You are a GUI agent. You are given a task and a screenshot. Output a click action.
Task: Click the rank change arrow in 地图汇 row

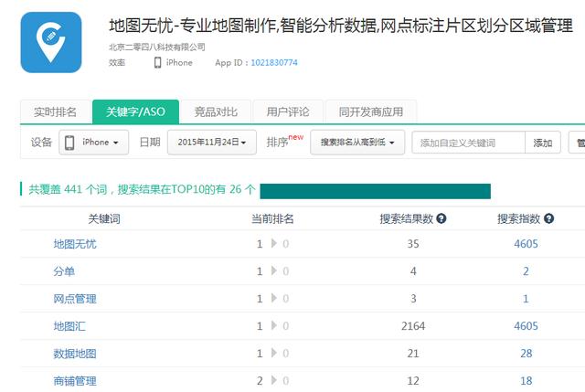pyautogui.click(x=274, y=325)
